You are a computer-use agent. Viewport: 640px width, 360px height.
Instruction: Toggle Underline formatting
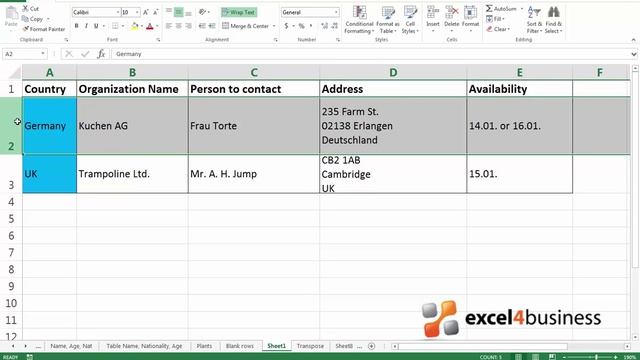point(96,26)
